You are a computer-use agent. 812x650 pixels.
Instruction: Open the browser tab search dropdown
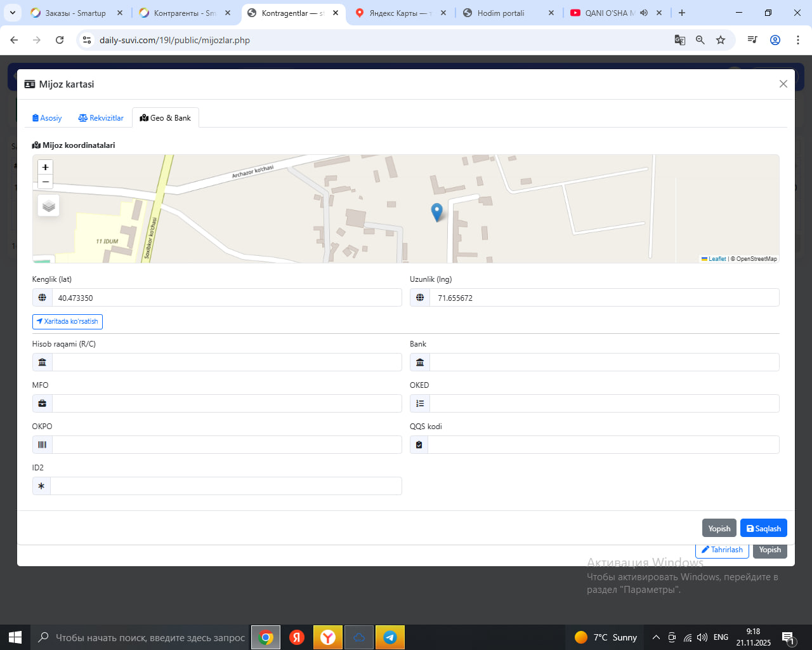point(12,13)
